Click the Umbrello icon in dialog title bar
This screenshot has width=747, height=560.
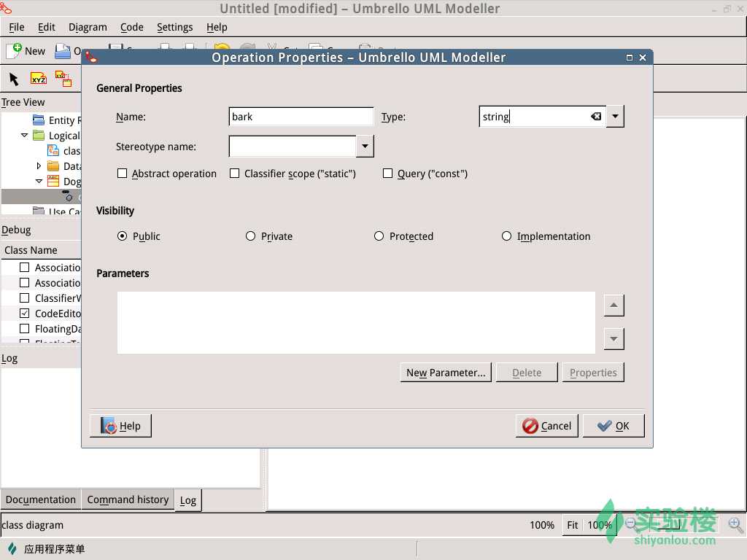click(x=91, y=58)
